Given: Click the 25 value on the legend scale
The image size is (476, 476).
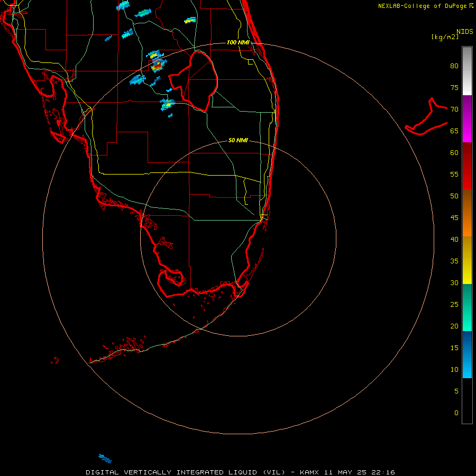Looking at the screenshot, I should pos(454,305).
